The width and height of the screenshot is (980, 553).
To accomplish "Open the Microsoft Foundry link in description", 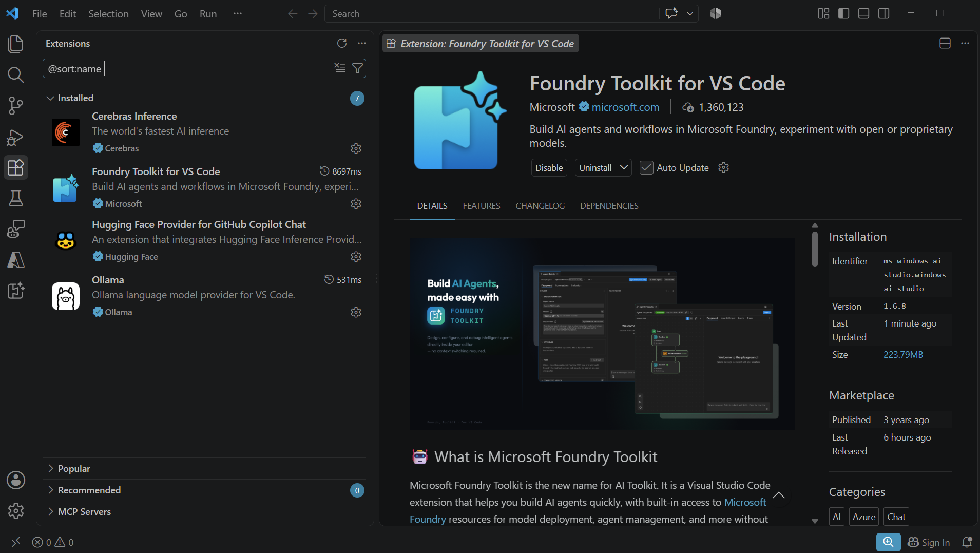I will [x=588, y=510].
